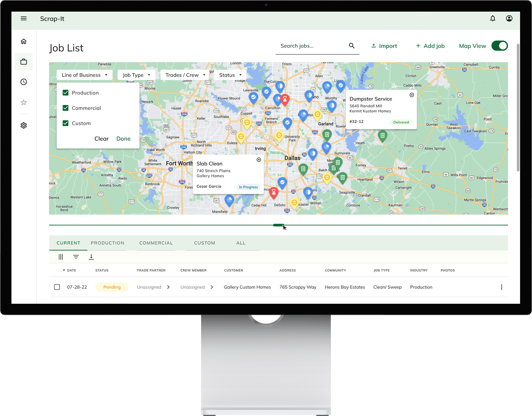Select green trash pin near Garland

click(x=327, y=135)
